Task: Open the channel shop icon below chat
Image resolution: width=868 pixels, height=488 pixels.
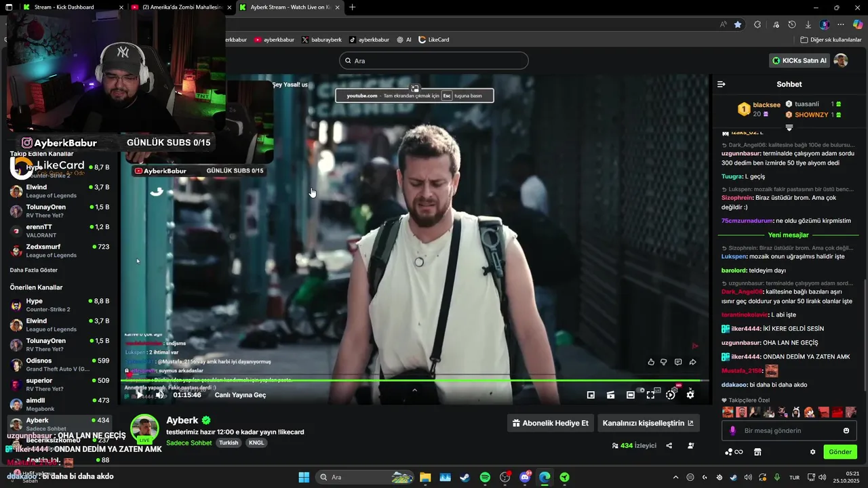Action: coord(757,452)
